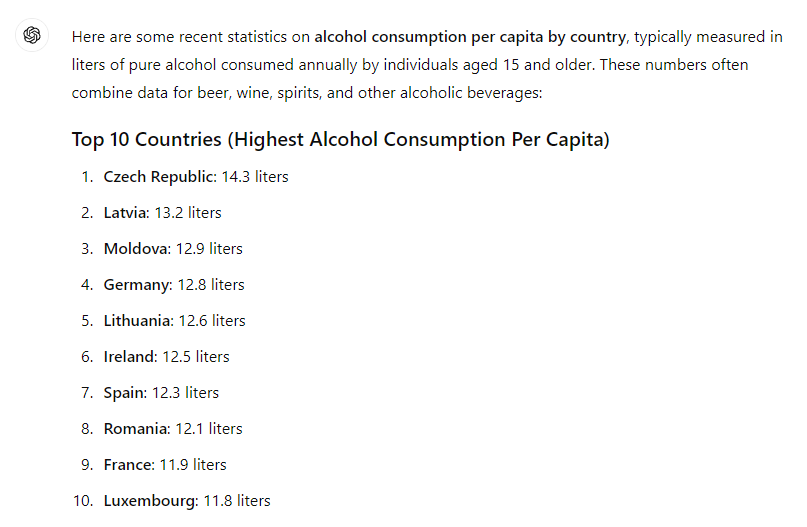This screenshot has width=807, height=527.
Task: Select the Lithuania 12.6 liters entry
Action: tap(174, 321)
